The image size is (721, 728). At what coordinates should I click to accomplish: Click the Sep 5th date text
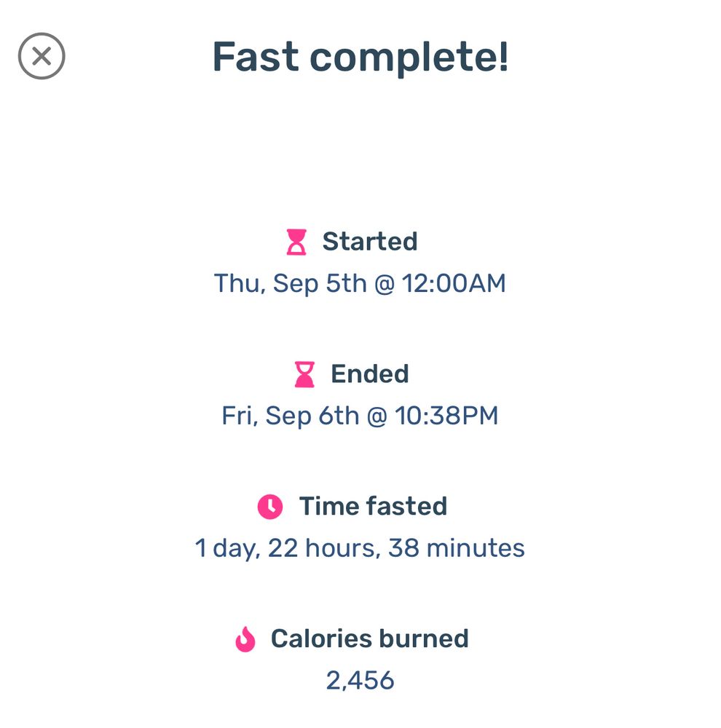[x=320, y=283]
